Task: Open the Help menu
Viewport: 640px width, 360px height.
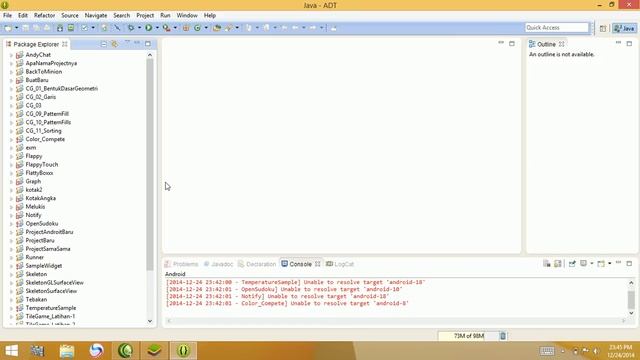Action: tap(209, 15)
